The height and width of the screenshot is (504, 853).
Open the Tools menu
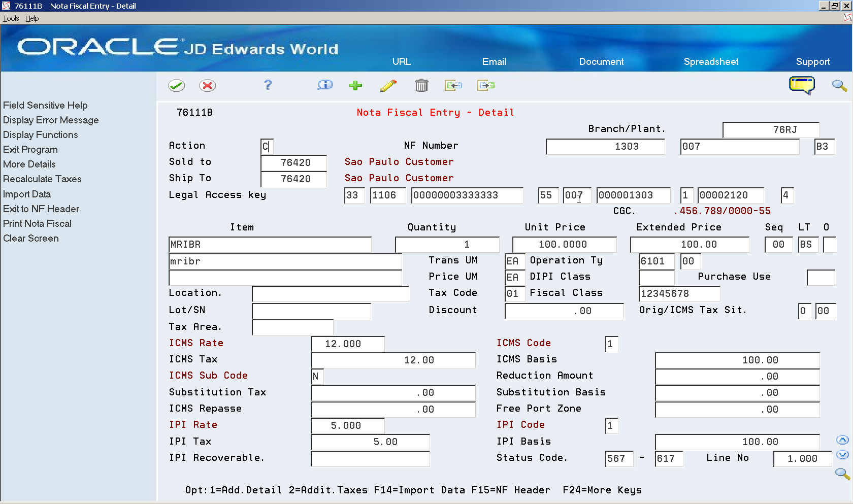pyautogui.click(x=11, y=18)
